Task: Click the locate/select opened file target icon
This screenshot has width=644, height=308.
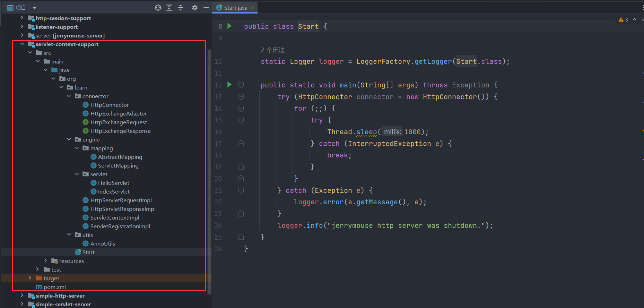Action: [158, 8]
